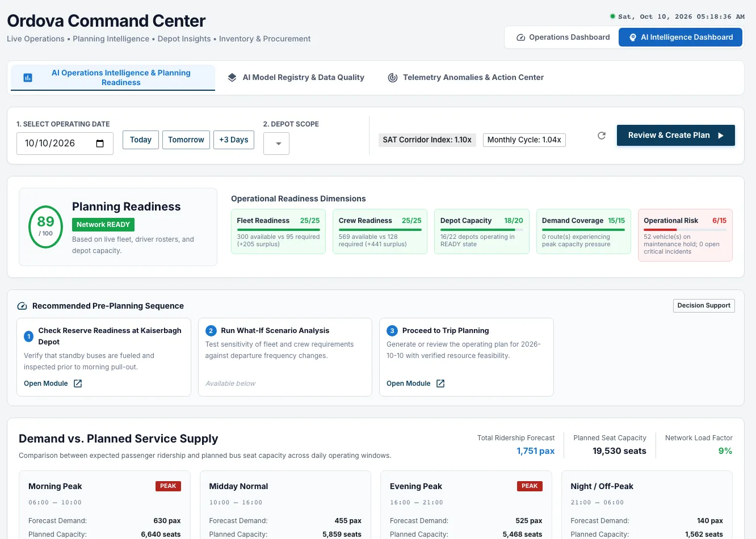
Task: Click the Fleet Readiness progress bar
Action: (x=278, y=230)
